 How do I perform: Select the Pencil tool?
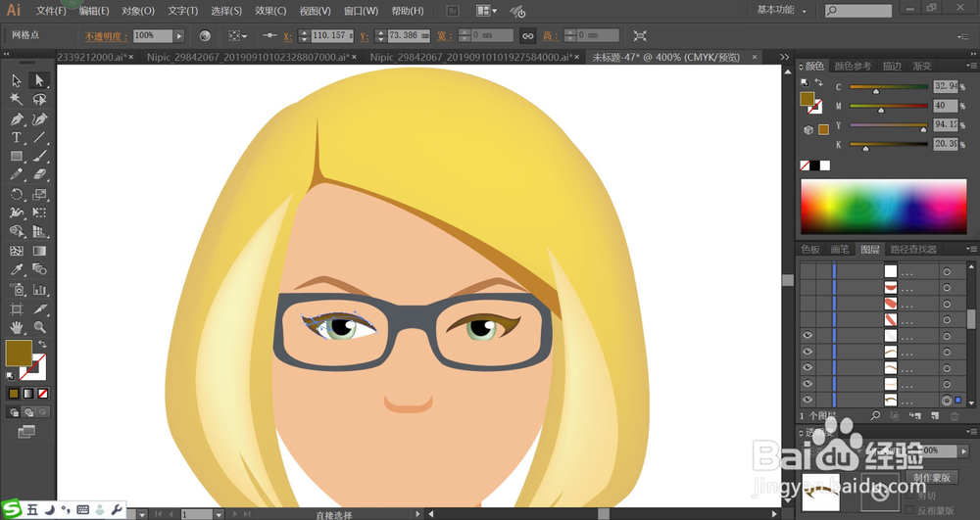click(x=17, y=174)
